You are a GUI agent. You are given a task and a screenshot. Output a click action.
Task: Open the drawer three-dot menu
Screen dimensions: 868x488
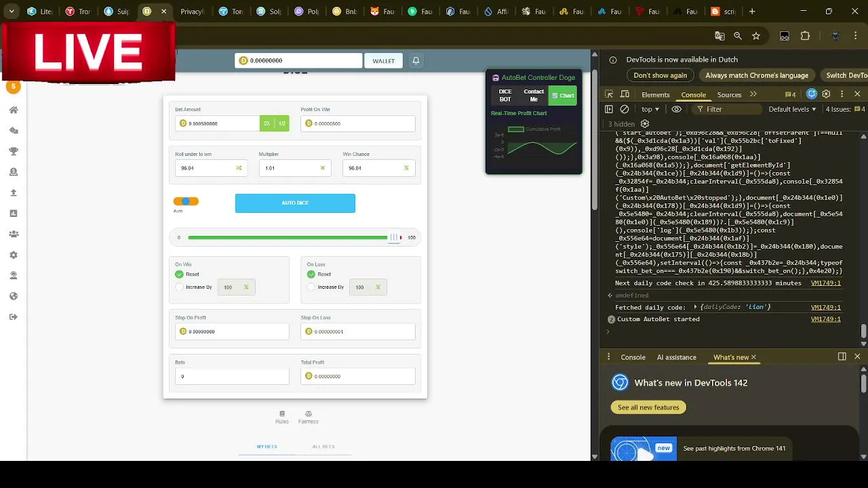tap(608, 357)
